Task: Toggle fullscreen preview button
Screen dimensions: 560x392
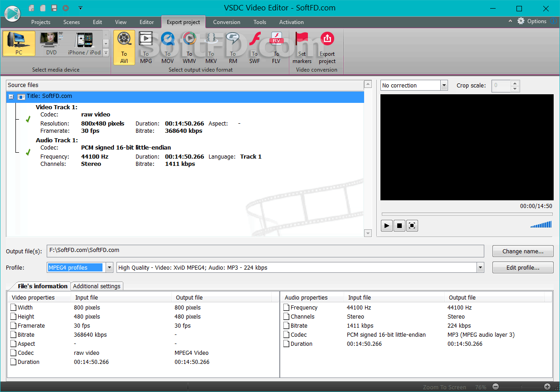Action: [412, 225]
